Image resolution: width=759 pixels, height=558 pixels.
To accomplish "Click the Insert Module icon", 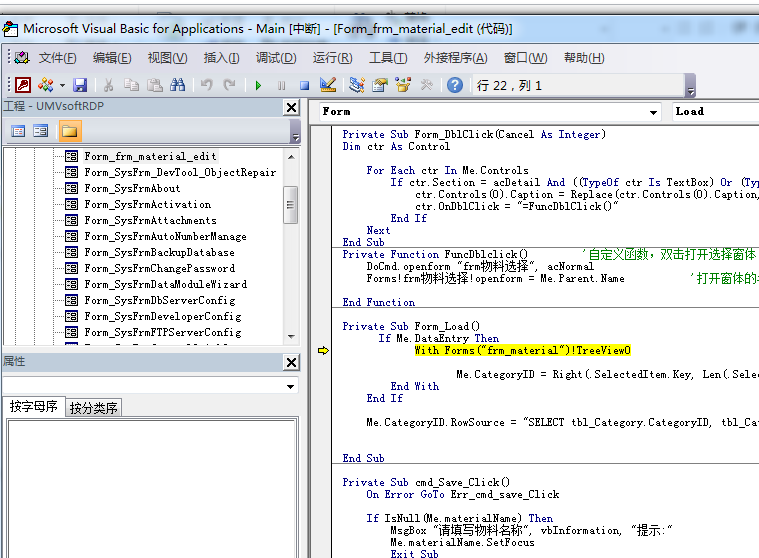I will pos(46,85).
